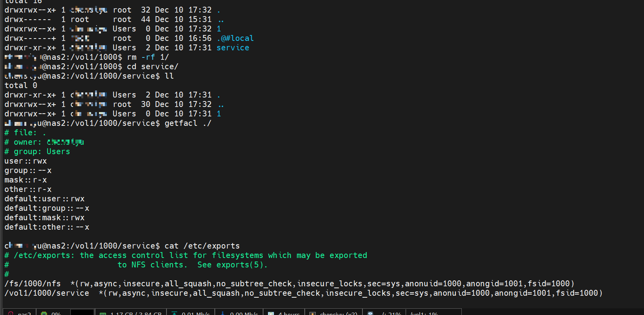Screen dimensions: 644x315
Task: Click the /vol1: 1% disk indicator
Action: (x=424, y=313)
